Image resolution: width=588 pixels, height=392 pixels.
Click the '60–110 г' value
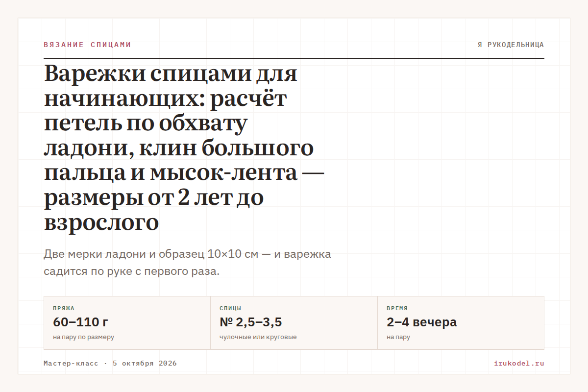80,322
